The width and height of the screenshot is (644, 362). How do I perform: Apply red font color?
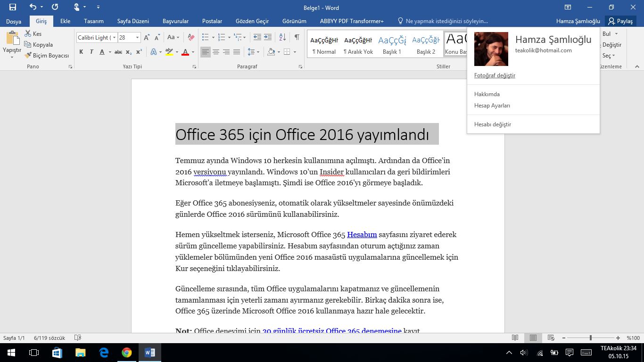185,52
